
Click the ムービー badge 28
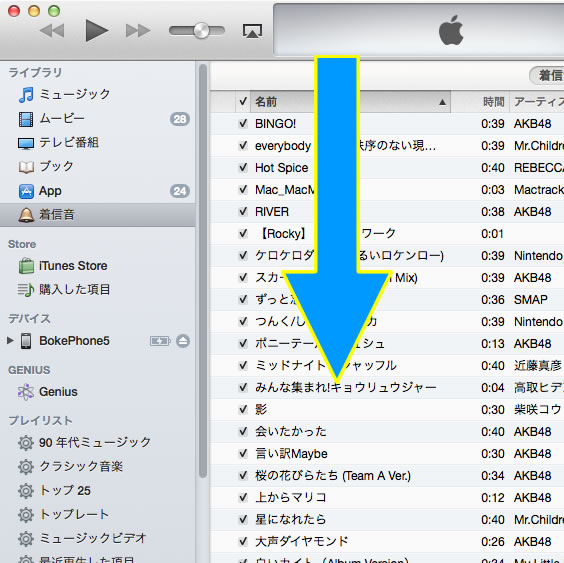180,119
